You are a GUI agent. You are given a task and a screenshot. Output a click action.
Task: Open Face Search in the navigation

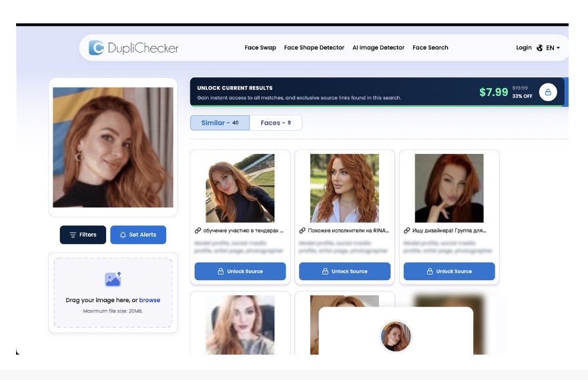[430, 47]
